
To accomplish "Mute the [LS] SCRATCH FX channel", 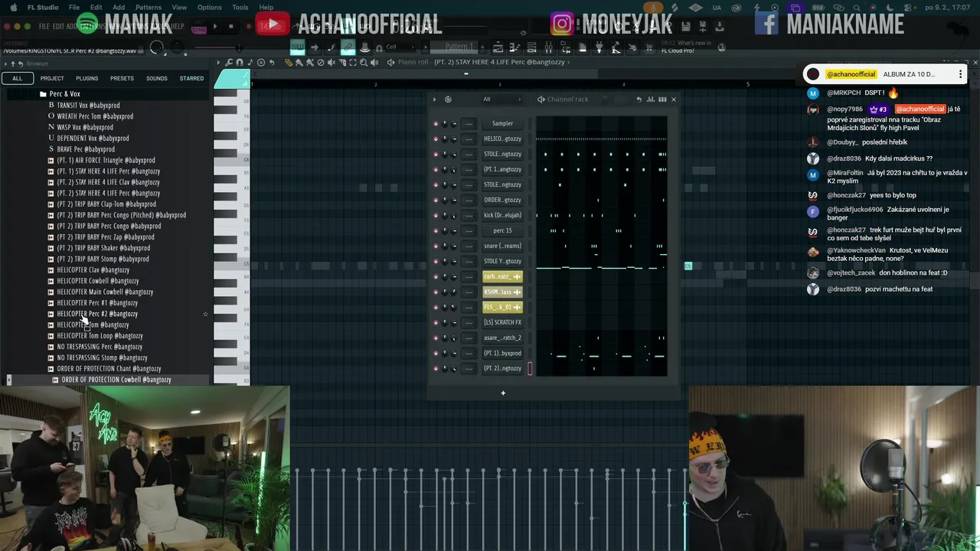I will click(436, 322).
